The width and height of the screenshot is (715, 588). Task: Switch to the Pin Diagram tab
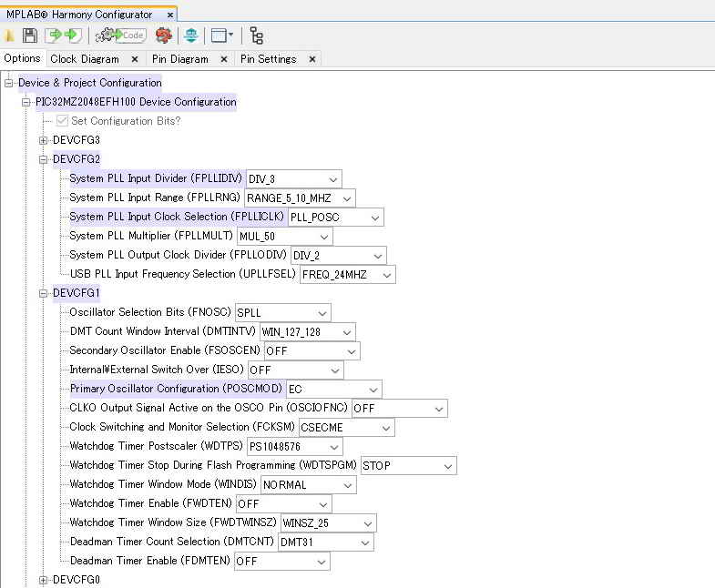click(x=180, y=59)
